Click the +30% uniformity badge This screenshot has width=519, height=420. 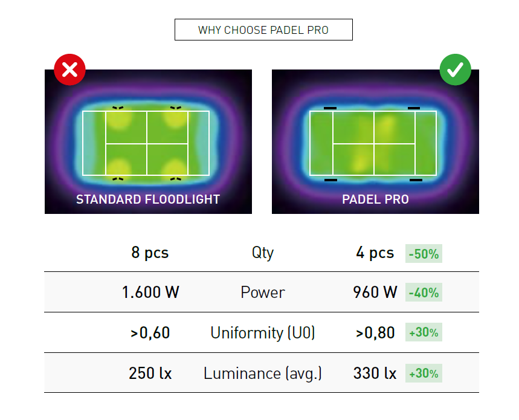point(424,332)
